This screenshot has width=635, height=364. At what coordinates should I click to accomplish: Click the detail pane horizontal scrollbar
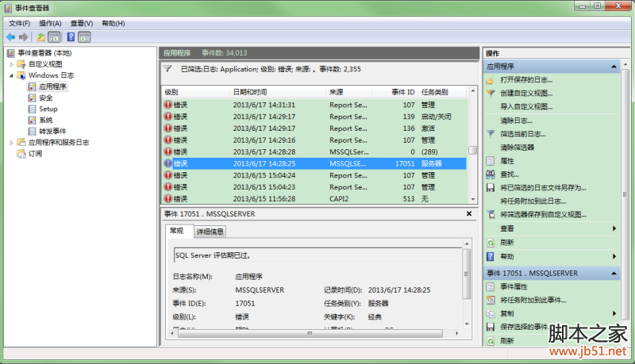[x=310, y=334]
